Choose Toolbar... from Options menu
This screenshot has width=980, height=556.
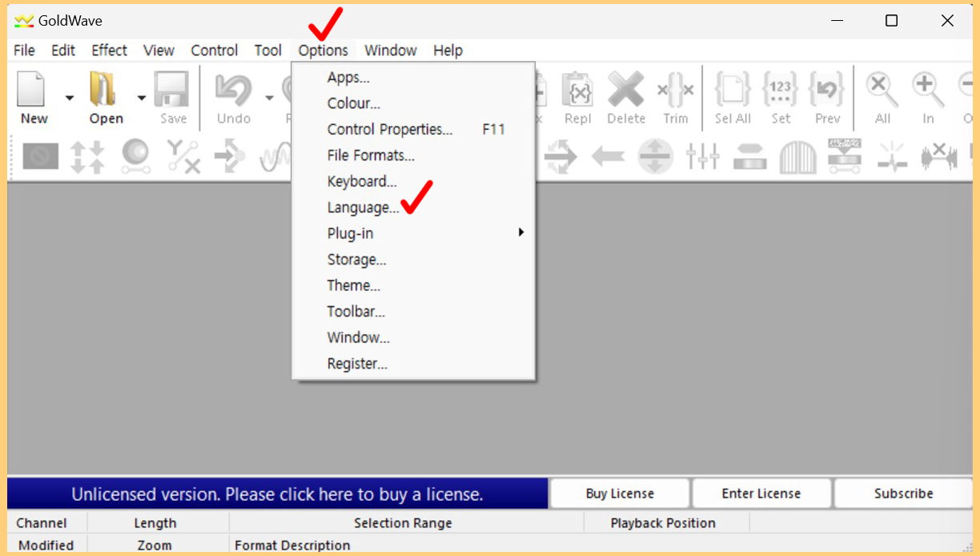[x=414, y=312]
